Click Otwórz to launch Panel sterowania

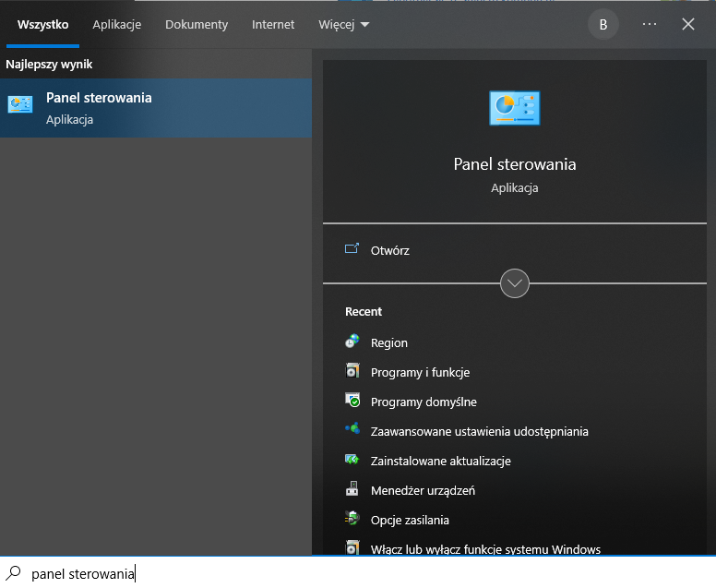(389, 250)
